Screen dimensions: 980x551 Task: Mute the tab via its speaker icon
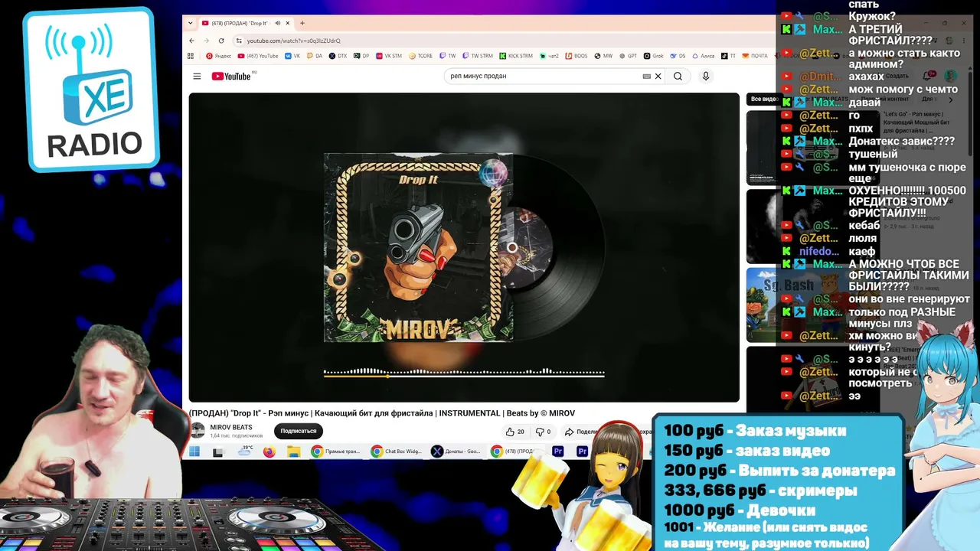(277, 23)
